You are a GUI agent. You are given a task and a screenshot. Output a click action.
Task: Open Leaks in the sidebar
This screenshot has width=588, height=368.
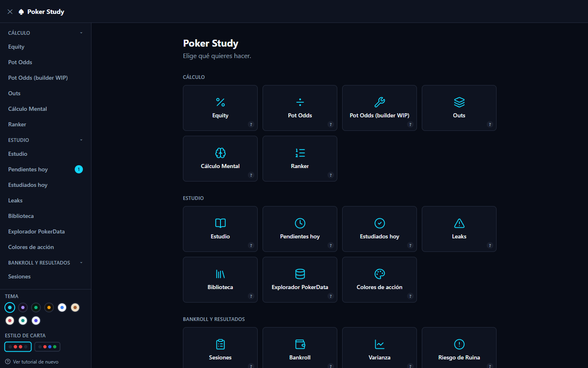(45, 200)
